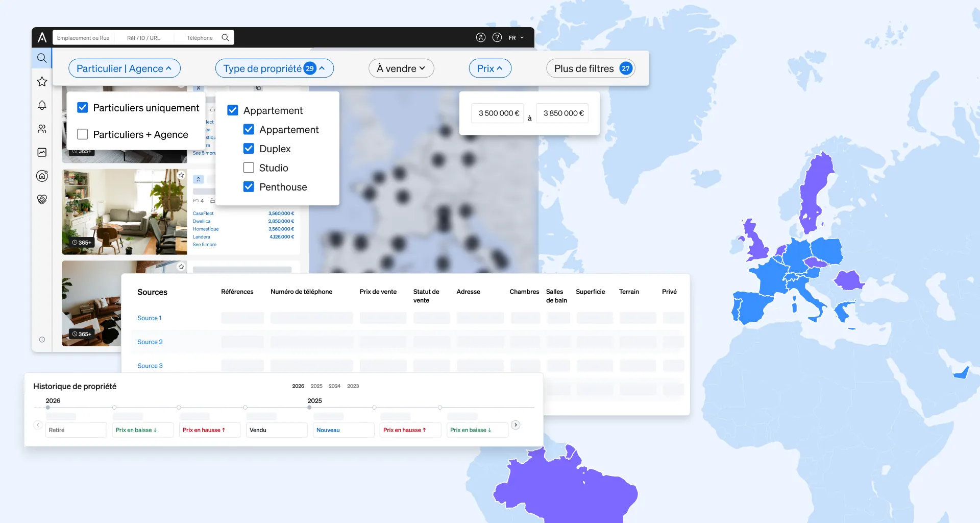Click See 5 more under Landera
980x523 pixels.
pos(204,245)
